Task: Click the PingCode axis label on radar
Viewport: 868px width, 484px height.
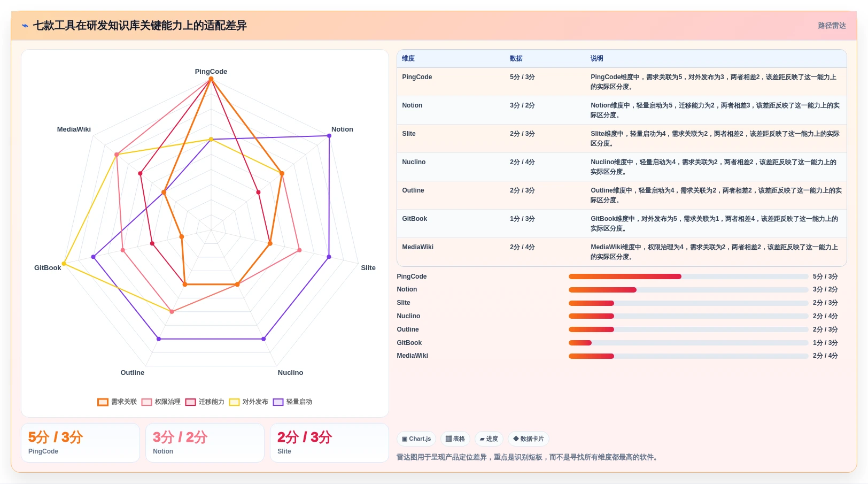Action: point(211,72)
